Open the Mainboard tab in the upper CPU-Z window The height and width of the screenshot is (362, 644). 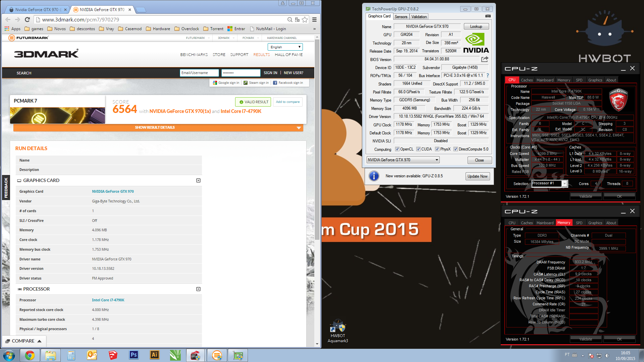point(545,80)
